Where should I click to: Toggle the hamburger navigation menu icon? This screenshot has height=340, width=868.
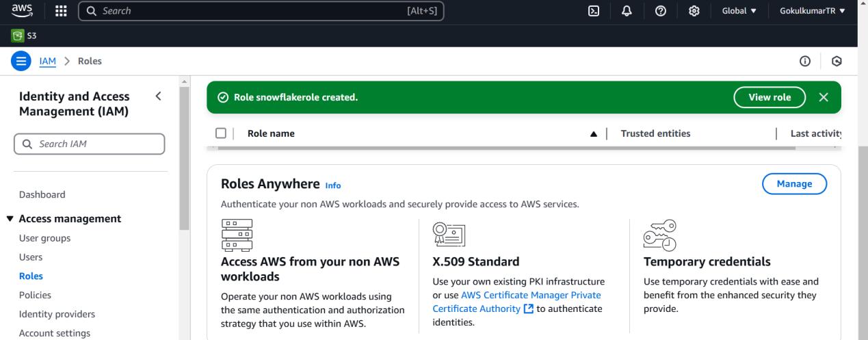21,61
